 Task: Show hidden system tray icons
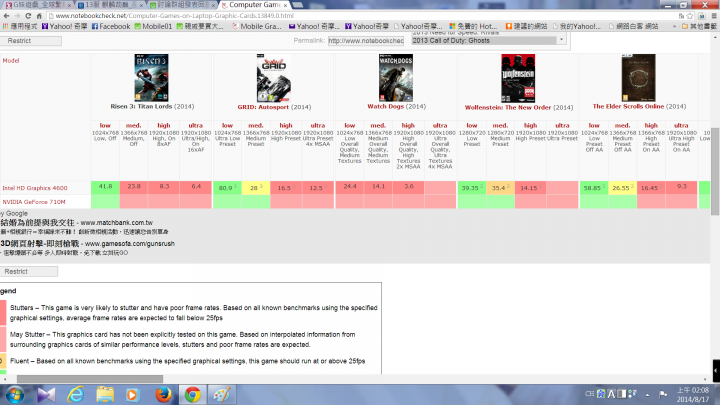click(x=647, y=394)
